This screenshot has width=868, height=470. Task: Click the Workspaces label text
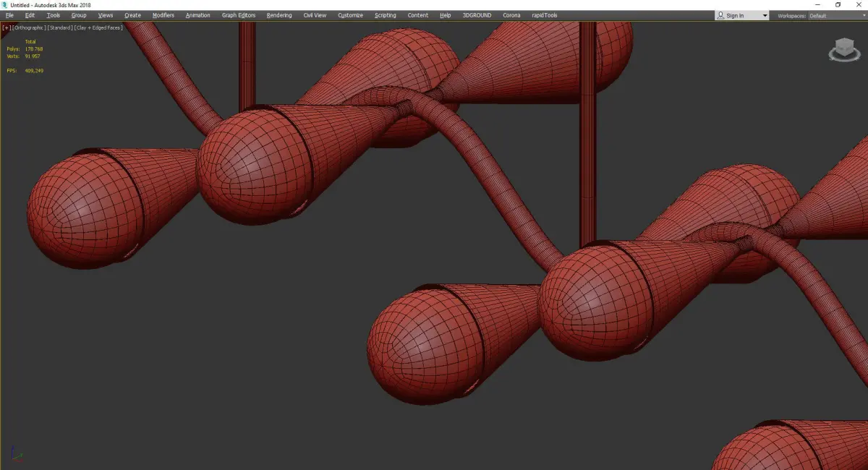791,15
